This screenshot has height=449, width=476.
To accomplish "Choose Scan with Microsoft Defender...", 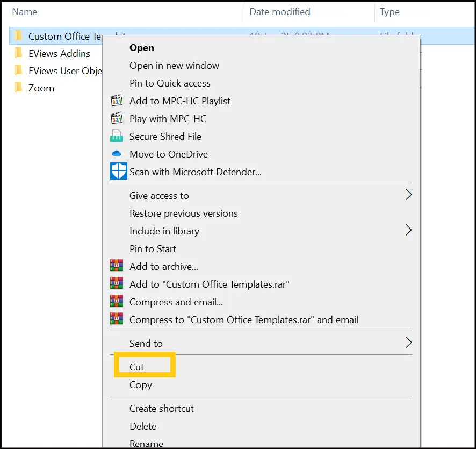I will (195, 172).
